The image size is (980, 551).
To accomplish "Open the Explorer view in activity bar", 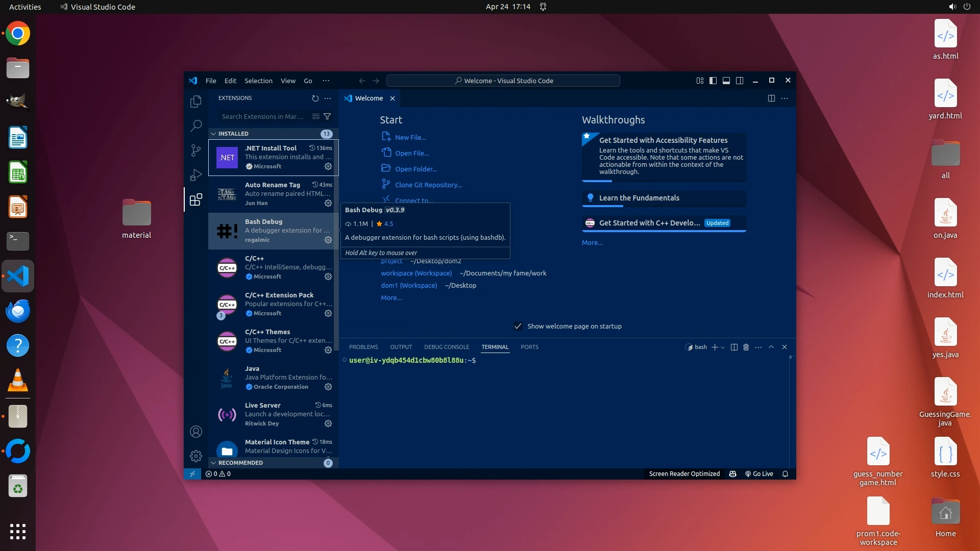I will pos(196,102).
